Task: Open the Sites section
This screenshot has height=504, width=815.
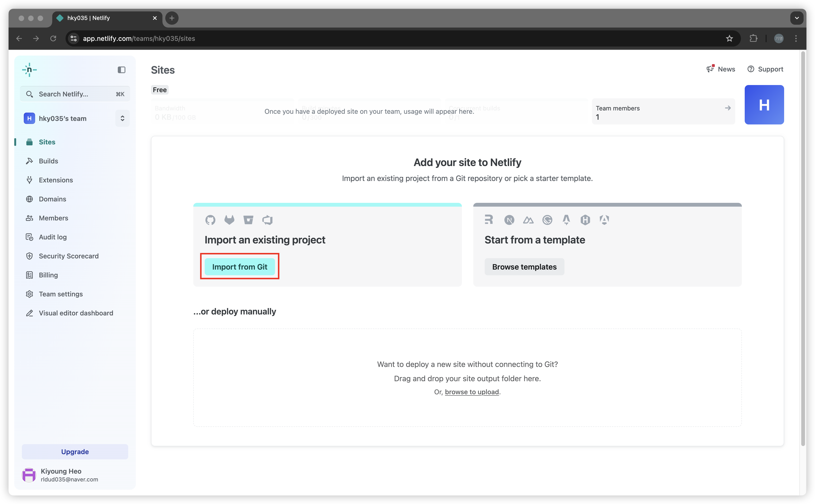Action: click(x=47, y=142)
